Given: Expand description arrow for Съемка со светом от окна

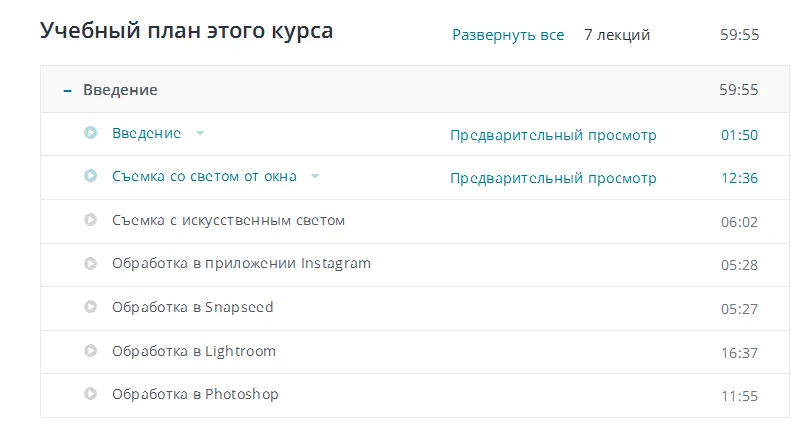Looking at the screenshot, I should click(x=315, y=176).
